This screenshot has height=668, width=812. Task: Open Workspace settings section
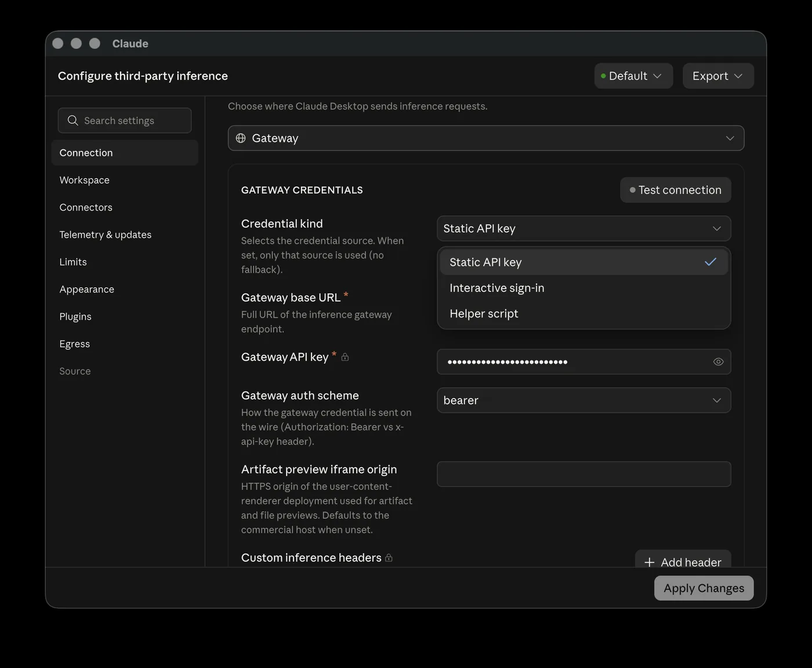coord(125,180)
